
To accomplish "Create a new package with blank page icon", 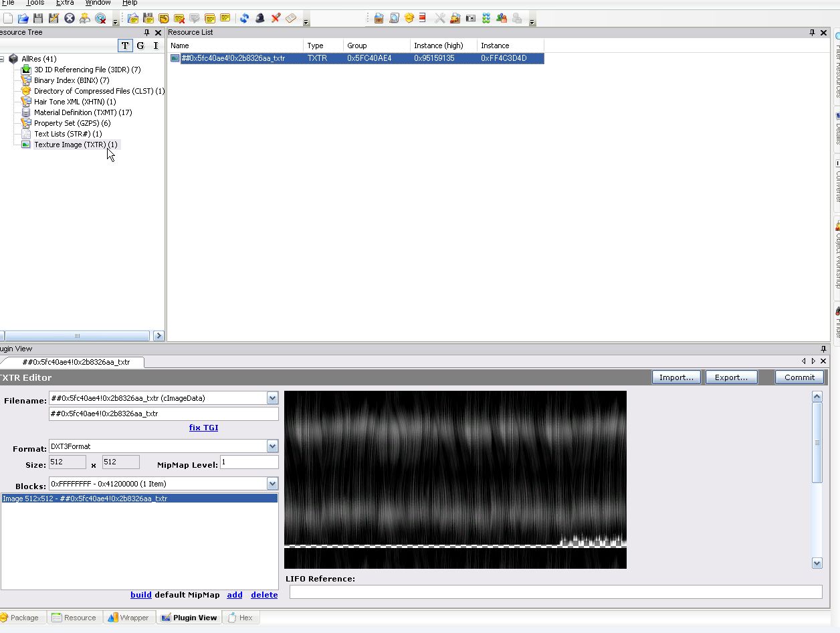I will tap(8, 18).
